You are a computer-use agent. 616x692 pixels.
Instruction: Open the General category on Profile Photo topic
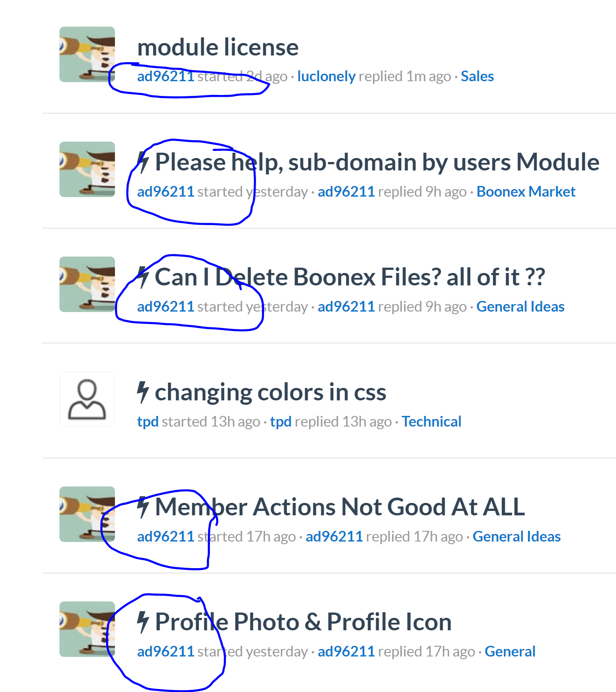(510, 652)
